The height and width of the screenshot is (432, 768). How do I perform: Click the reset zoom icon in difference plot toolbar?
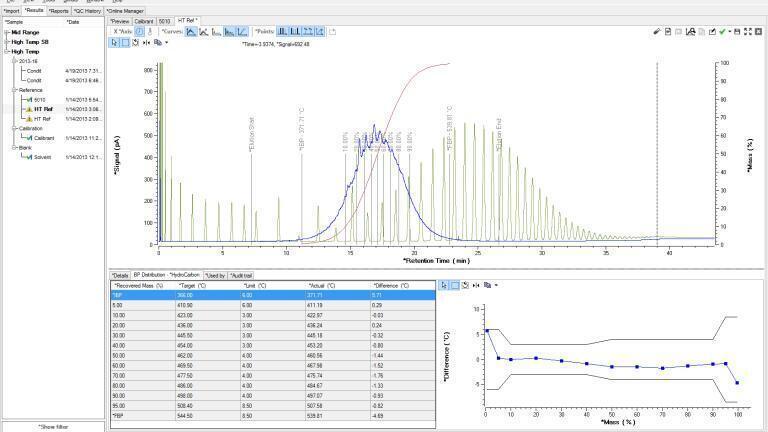[x=465, y=285]
